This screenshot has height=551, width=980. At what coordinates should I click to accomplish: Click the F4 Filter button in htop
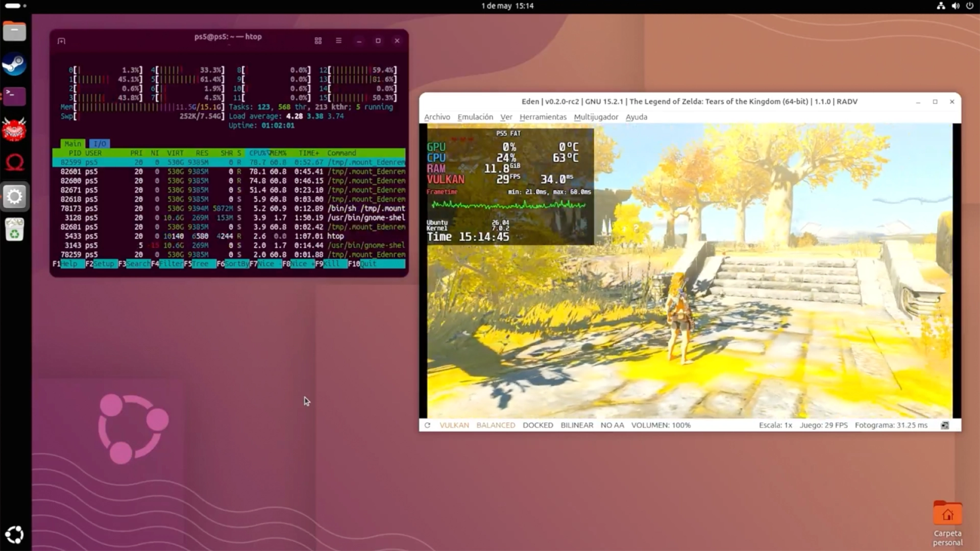point(167,264)
